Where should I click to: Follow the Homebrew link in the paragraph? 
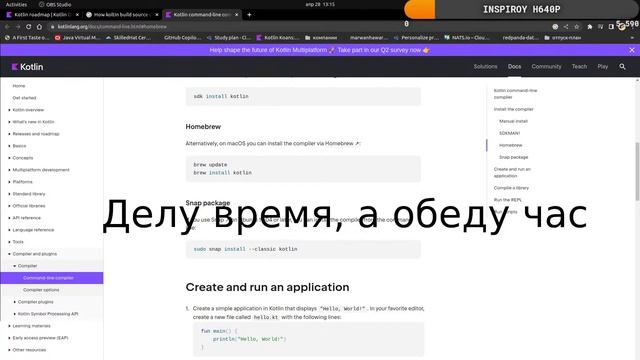342,144
